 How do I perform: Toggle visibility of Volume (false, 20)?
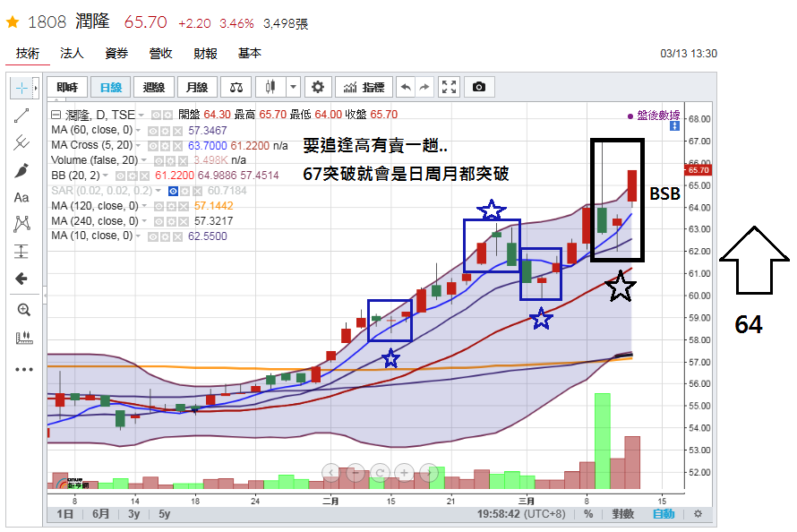159,161
